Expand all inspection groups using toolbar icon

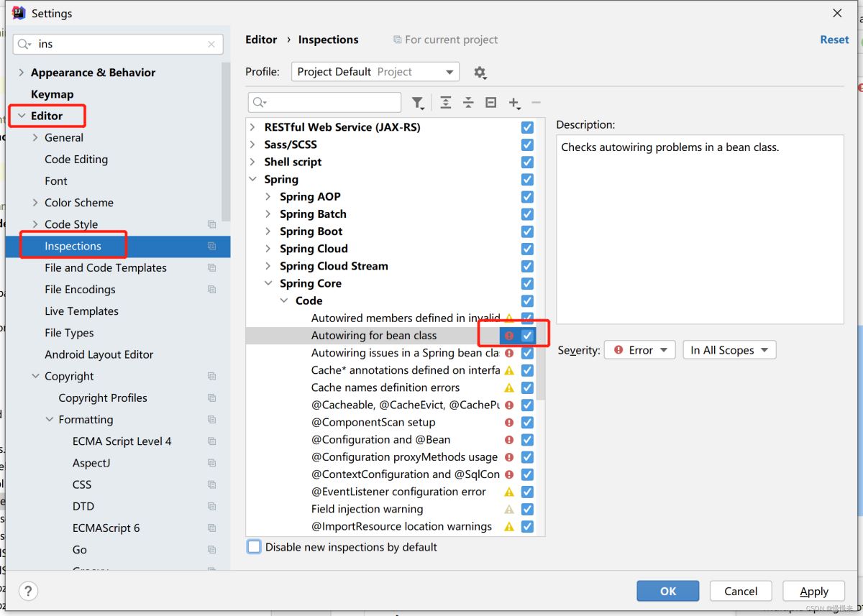pyautogui.click(x=446, y=103)
